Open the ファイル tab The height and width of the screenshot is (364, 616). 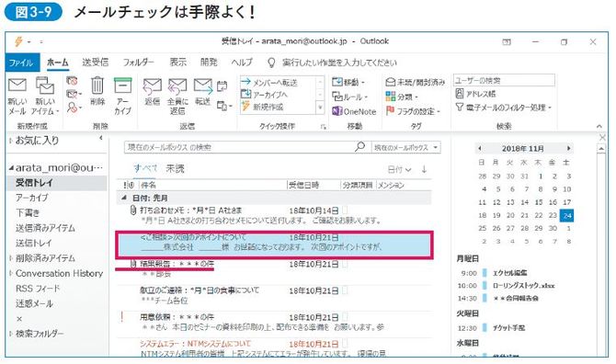[x=22, y=63]
